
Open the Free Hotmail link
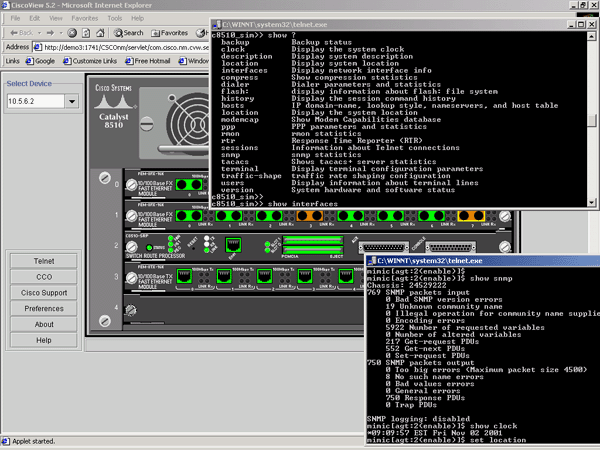(148, 61)
